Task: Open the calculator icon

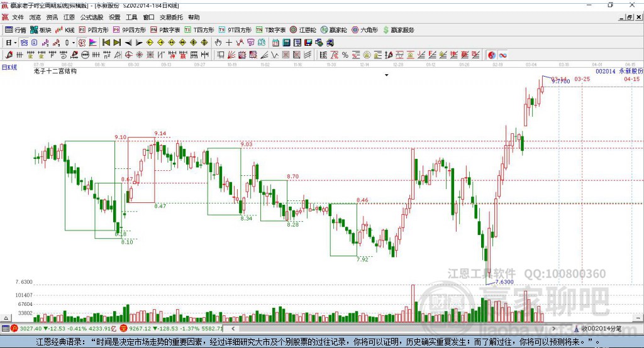Action: tap(286, 42)
